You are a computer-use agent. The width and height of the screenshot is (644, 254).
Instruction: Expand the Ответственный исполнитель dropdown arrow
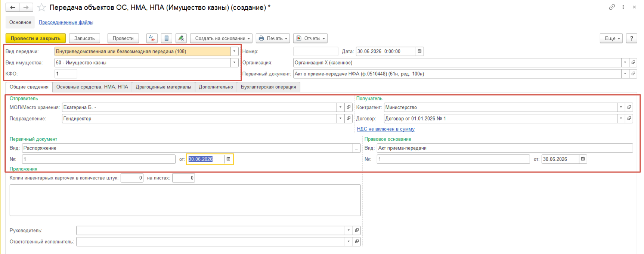[349, 242]
